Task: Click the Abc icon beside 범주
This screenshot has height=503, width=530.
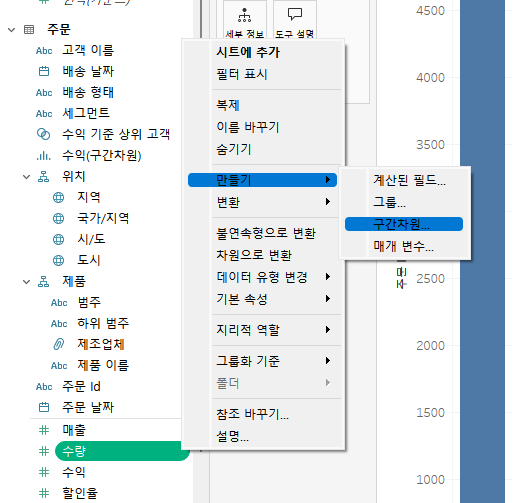Action: [x=59, y=303]
